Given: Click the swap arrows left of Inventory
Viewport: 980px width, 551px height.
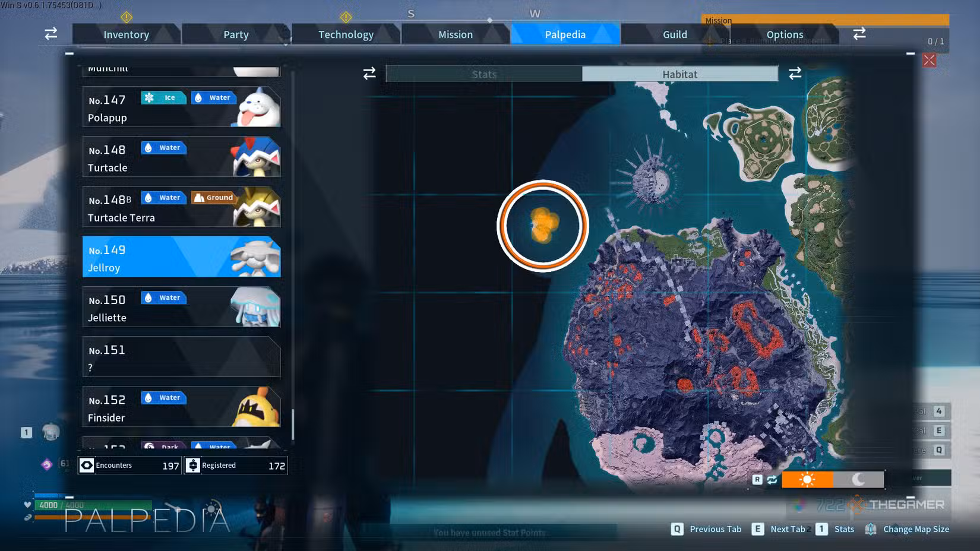Looking at the screenshot, I should (51, 33).
